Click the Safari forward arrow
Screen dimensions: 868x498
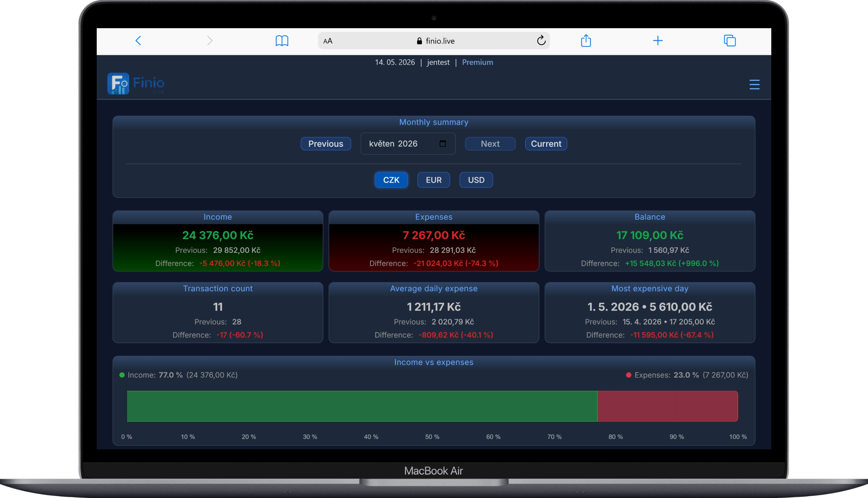click(210, 41)
